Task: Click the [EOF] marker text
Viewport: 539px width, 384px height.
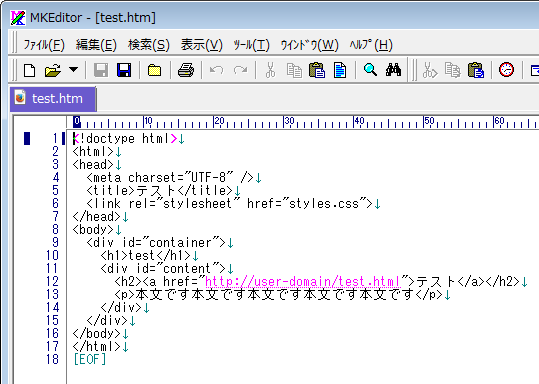Action: [90, 360]
